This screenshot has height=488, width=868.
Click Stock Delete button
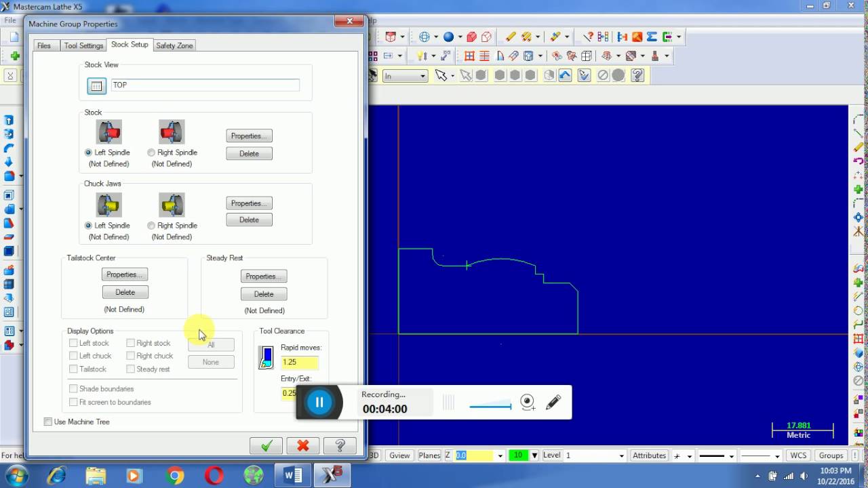point(249,154)
